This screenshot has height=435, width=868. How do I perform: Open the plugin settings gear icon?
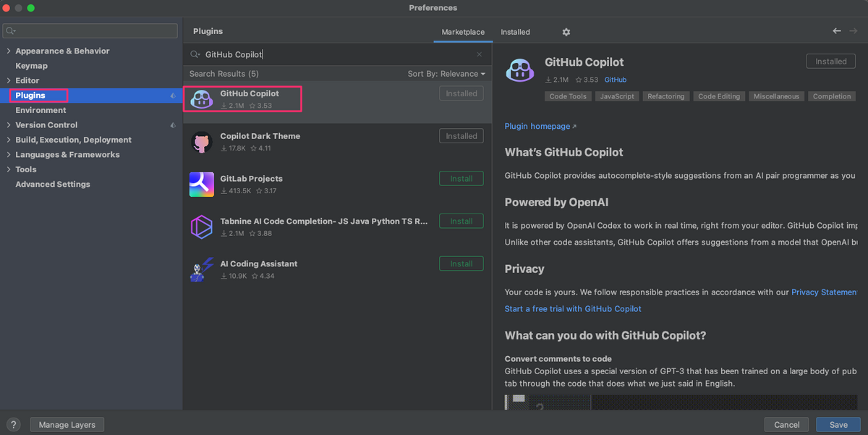tap(566, 32)
